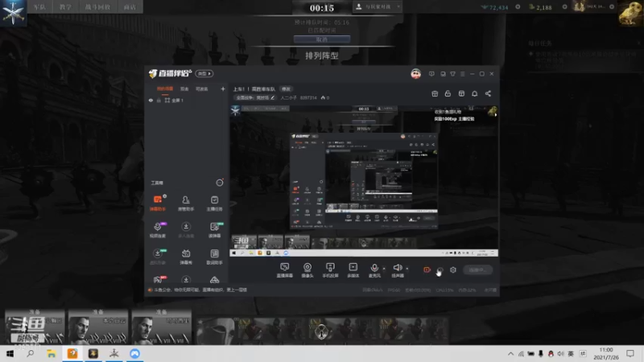
Task: Click the stream preview canvas
Action: point(364,181)
